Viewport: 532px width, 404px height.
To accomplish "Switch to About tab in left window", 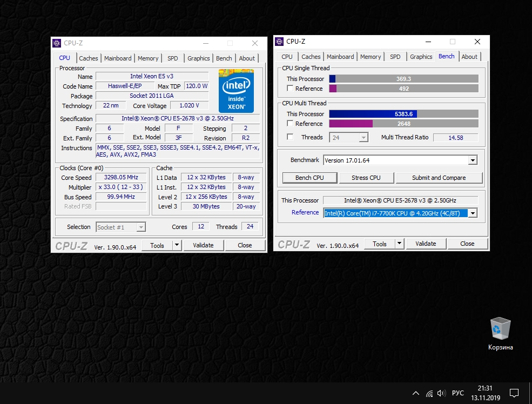I will click(x=247, y=58).
